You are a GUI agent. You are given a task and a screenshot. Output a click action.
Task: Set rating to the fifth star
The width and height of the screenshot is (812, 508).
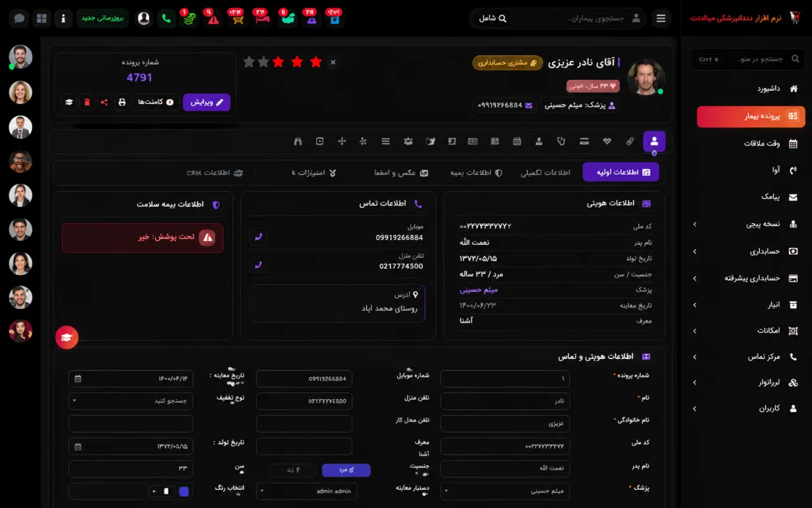pyautogui.click(x=249, y=62)
